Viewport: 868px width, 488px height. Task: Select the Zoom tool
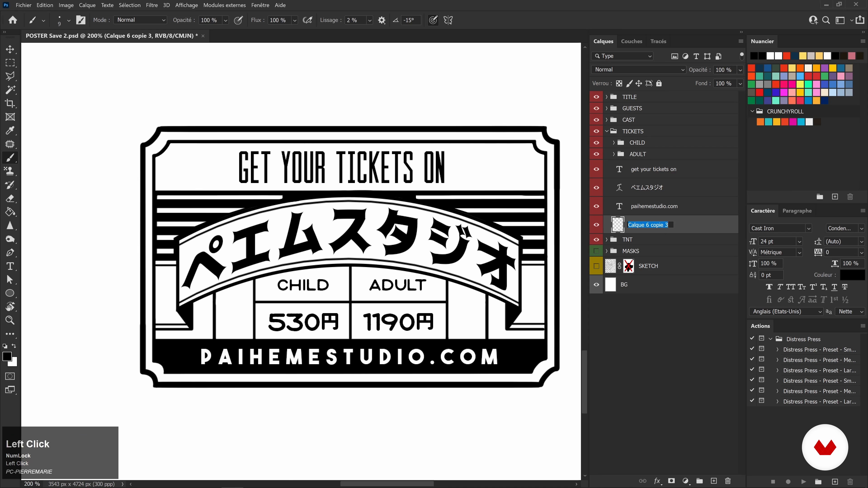click(x=10, y=320)
